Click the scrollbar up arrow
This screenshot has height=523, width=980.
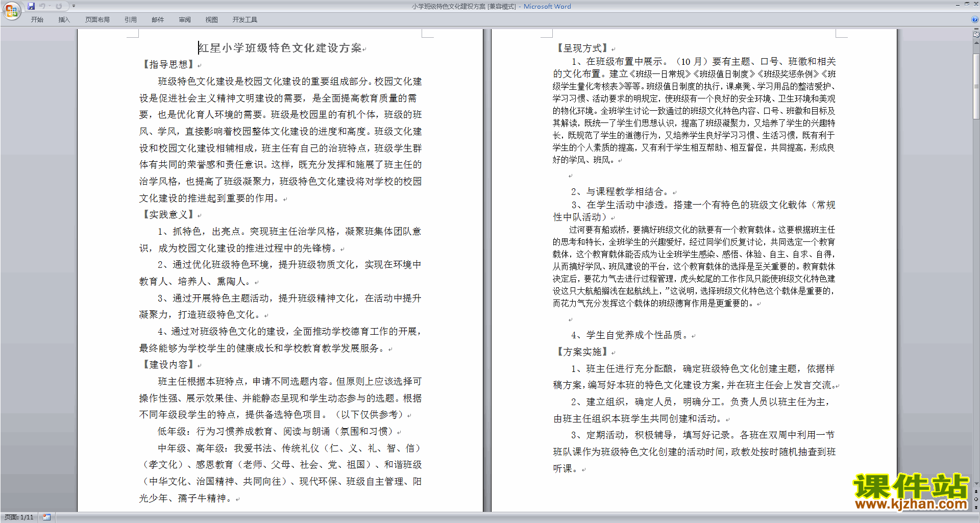pos(976,43)
